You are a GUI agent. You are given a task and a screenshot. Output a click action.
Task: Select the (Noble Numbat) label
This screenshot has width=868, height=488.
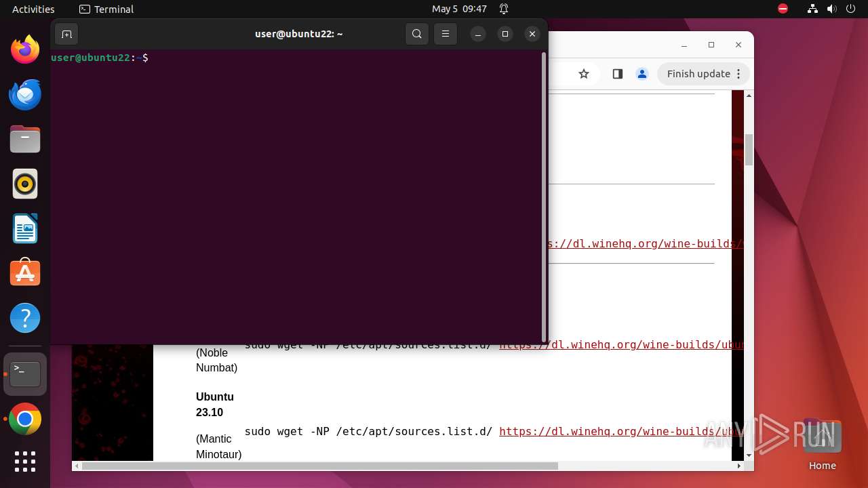point(216,361)
